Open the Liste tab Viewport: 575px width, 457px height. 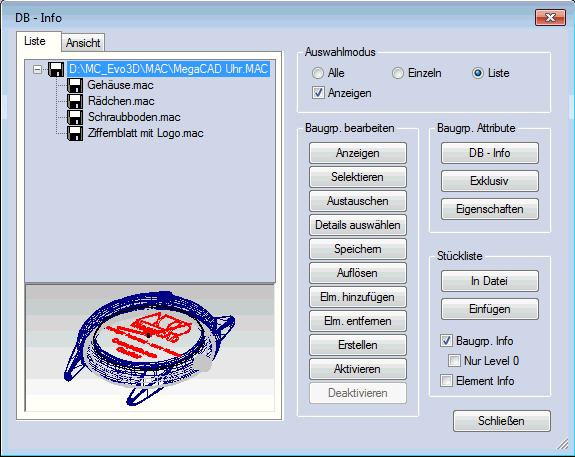[35, 41]
